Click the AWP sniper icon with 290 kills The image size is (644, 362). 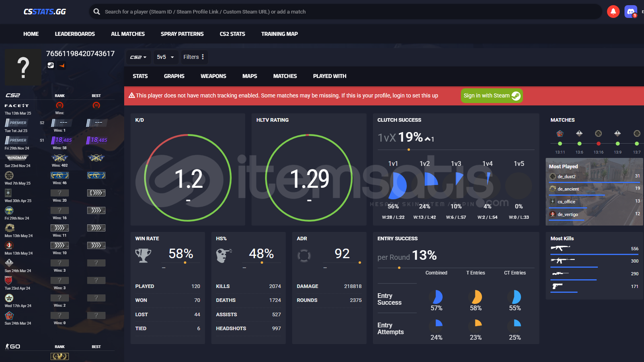[x=560, y=274]
